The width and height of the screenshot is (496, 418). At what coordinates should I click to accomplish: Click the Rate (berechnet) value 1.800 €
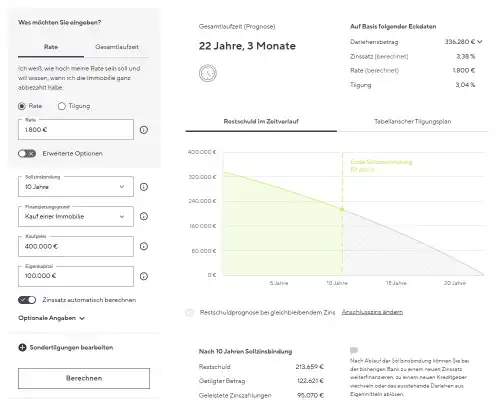point(464,71)
